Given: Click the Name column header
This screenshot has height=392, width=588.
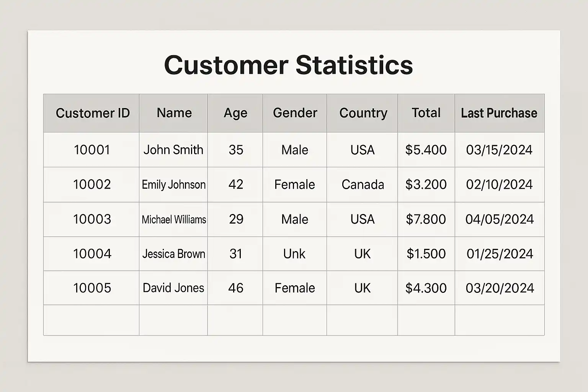Looking at the screenshot, I should [174, 113].
